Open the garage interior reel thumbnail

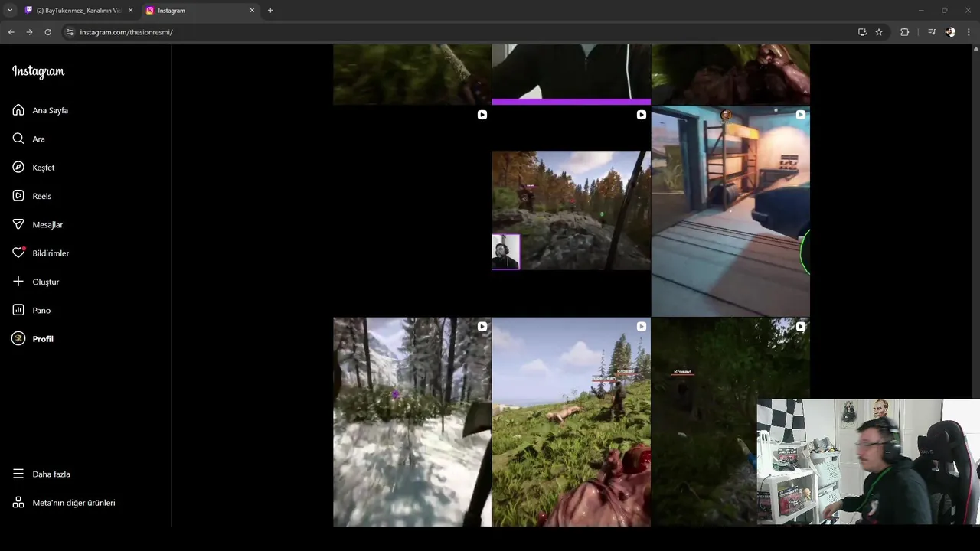pyautogui.click(x=730, y=210)
